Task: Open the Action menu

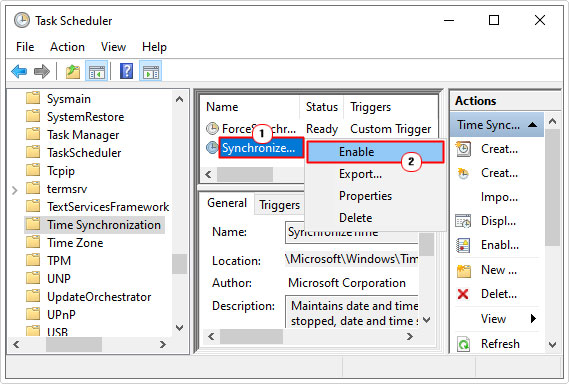Action: (67, 47)
